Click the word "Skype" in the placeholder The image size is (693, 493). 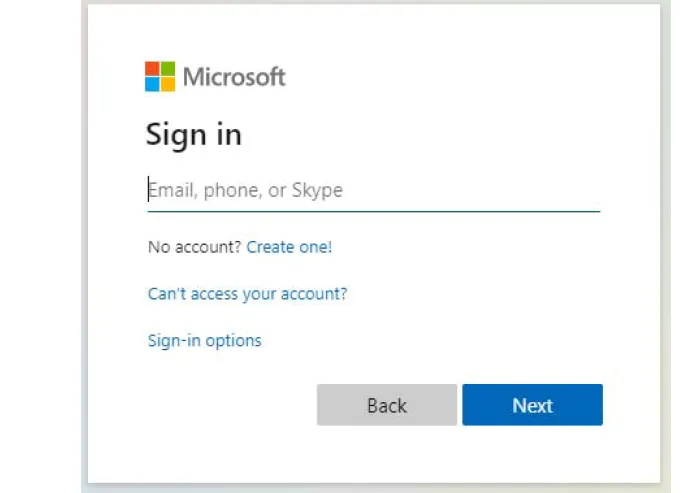(x=317, y=190)
